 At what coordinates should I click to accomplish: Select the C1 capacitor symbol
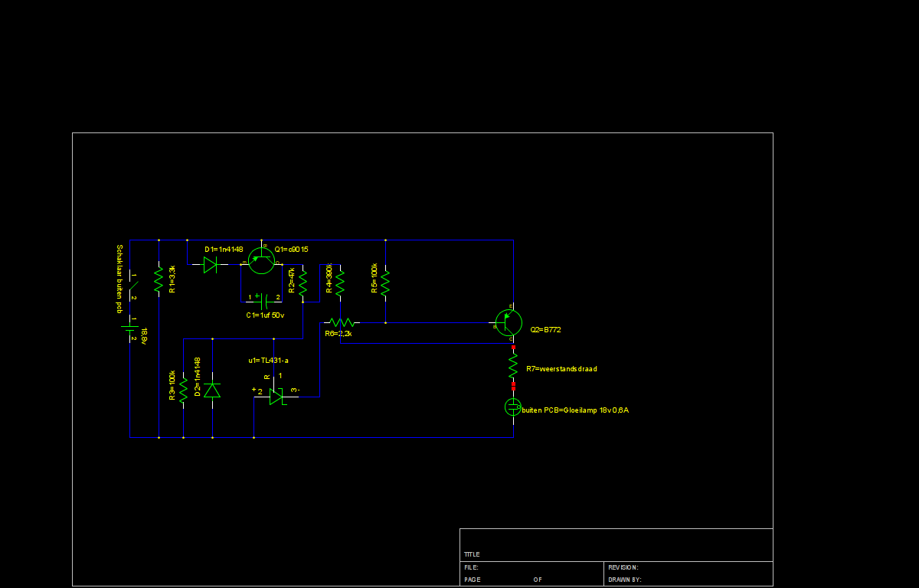tap(263, 299)
